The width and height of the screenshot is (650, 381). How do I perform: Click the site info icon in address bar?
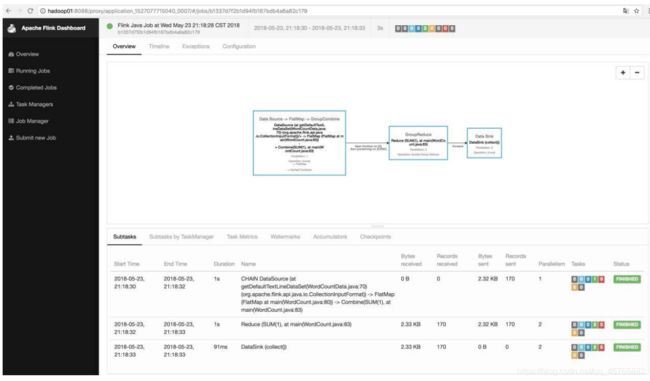click(x=43, y=11)
